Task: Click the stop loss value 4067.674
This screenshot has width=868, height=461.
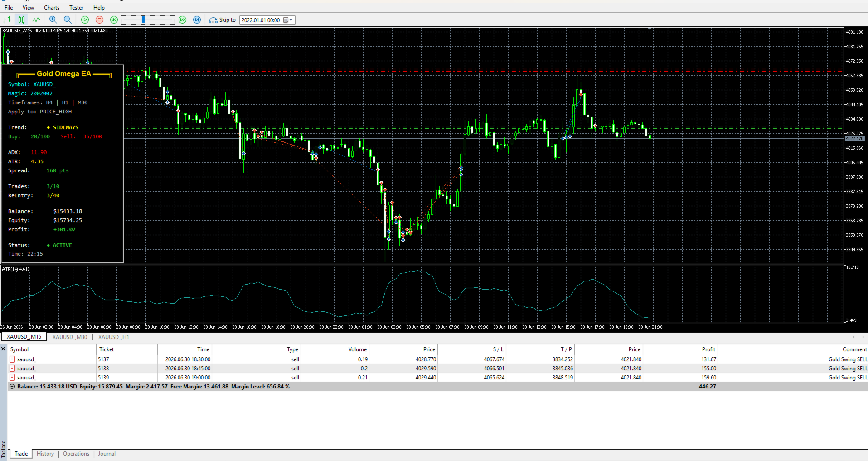Action: pyautogui.click(x=494, y=359)
